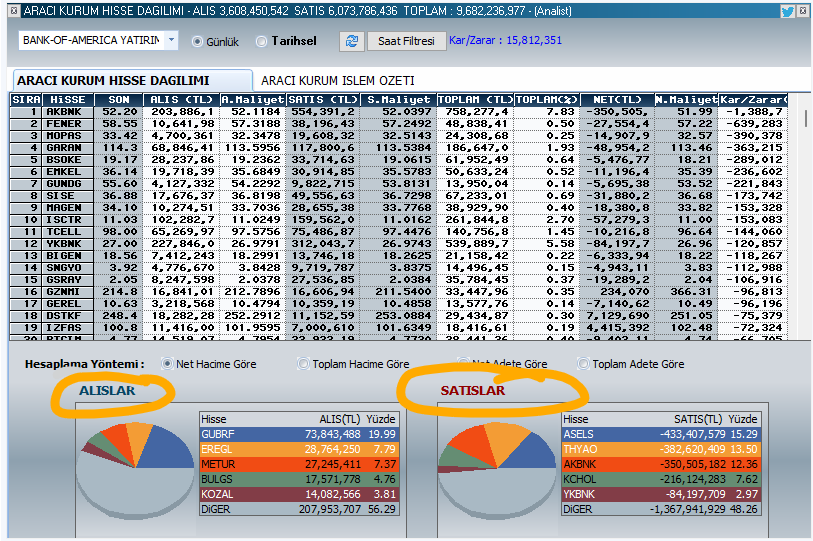Image resolution: width=813 pixels, height=541 pixels.
Task: Select the MAGEN stock row
Action: (399, 207)
